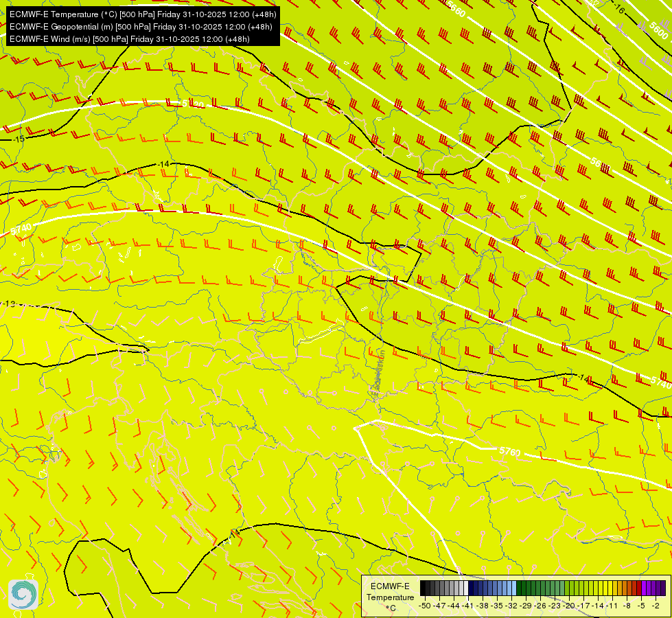Image resolution: width=672 pixels, height=618 pixels.
Task: Click the 5660 geopotential contour label
Action: [456, 9]
